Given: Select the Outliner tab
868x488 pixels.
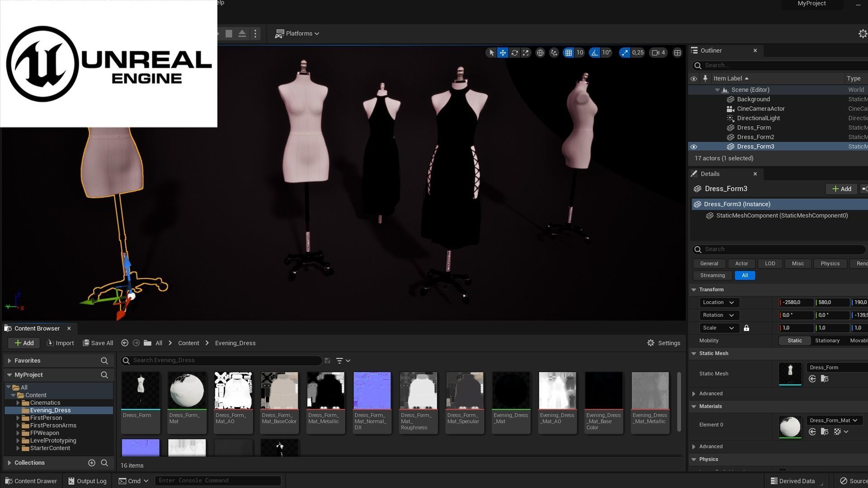Looking at the screenshot, I should [710, 50].
